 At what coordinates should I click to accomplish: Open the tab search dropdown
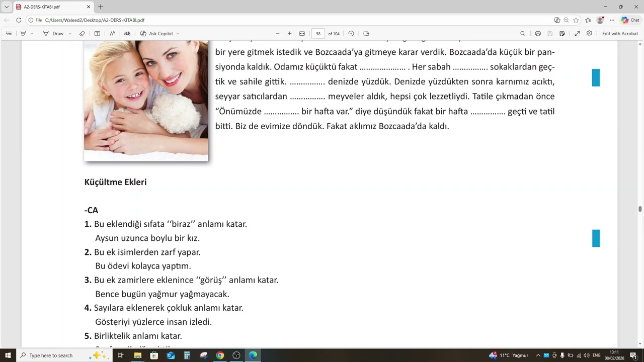coord(7,7)
